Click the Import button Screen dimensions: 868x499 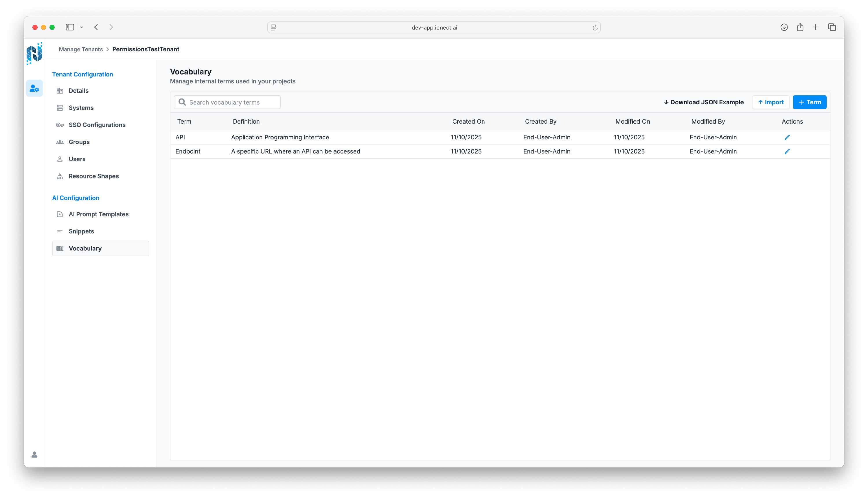coord(770,102)
